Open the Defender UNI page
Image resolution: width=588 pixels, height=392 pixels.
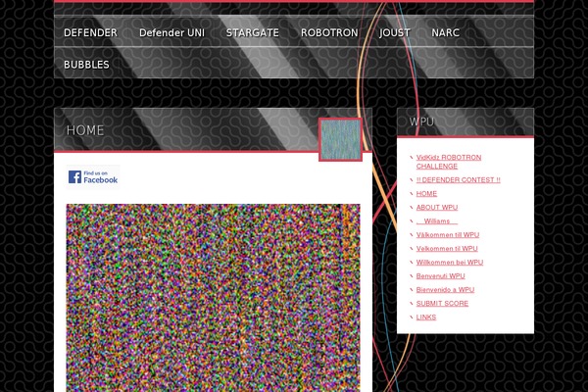tap(171, 33)
